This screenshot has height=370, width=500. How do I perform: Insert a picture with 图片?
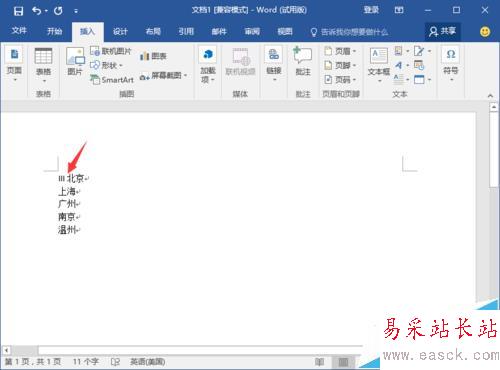[75, 62]
